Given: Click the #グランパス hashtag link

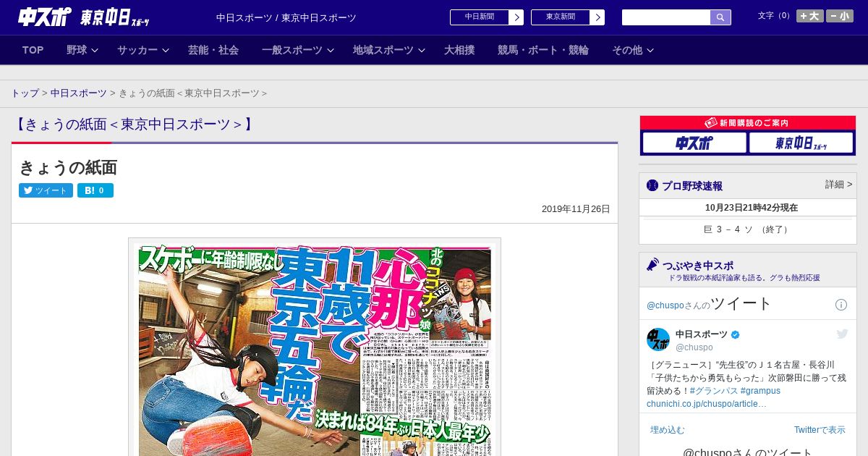Looking at the screenshot, I should click(714, 391).
